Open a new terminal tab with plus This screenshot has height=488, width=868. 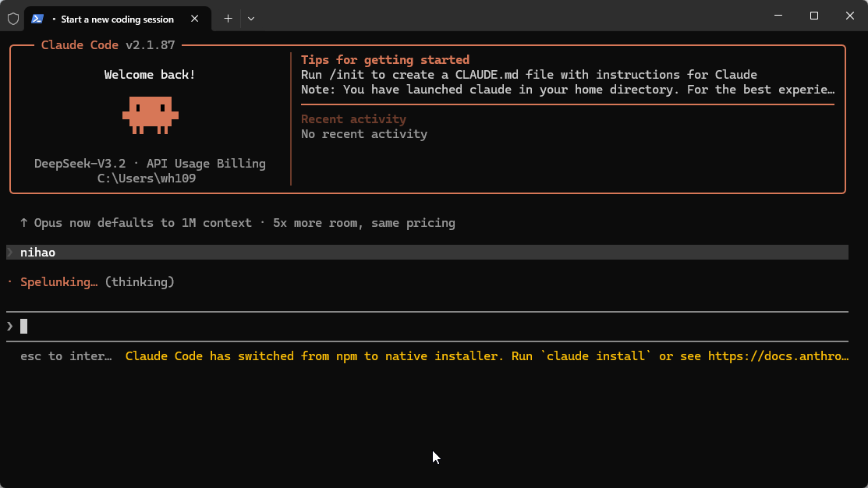228,19
